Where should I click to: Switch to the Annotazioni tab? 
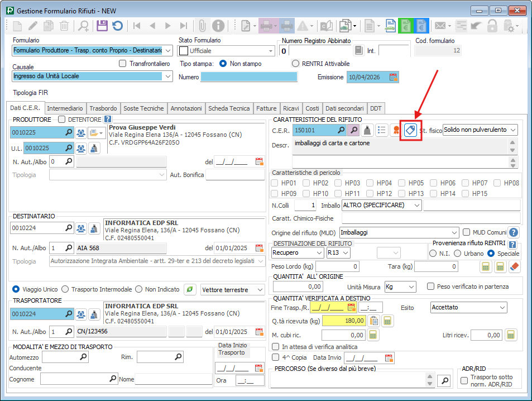[x=186, y=108]
